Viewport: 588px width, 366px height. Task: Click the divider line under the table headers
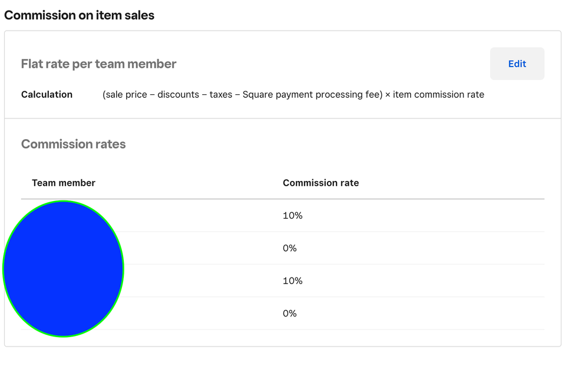(x=354, y=199)
